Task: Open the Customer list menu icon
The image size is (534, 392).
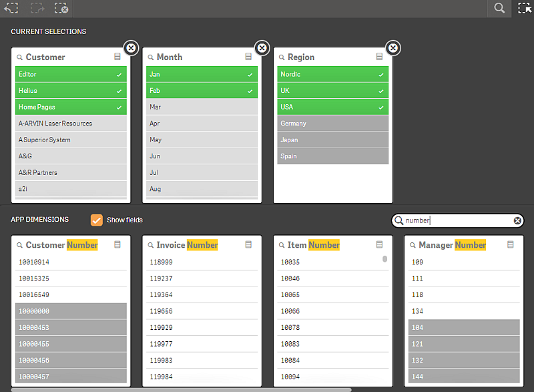Action: click(x=117, y=57)
